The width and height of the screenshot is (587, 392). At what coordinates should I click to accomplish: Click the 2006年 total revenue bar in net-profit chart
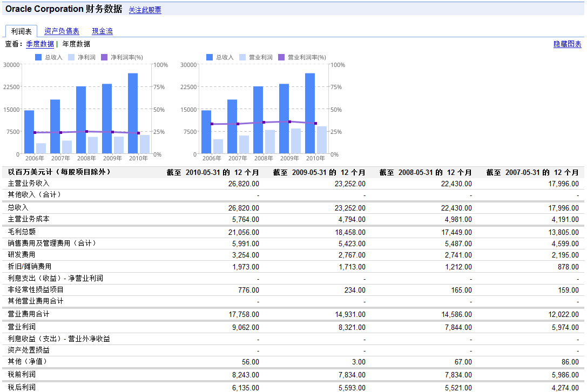click(x=29, y=132)
